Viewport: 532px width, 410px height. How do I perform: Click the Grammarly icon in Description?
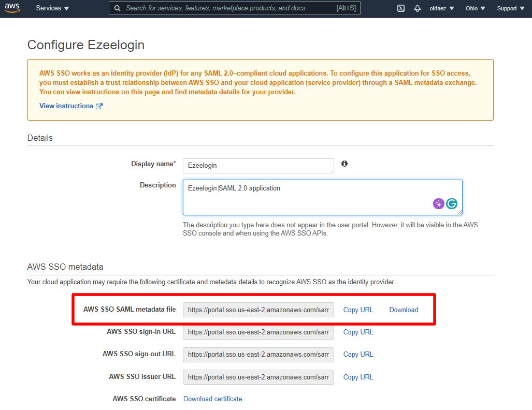click(452, 203)
